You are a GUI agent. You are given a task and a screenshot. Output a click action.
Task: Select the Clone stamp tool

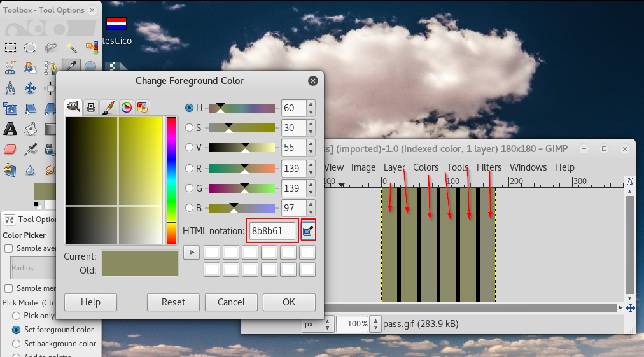(10, 170)
